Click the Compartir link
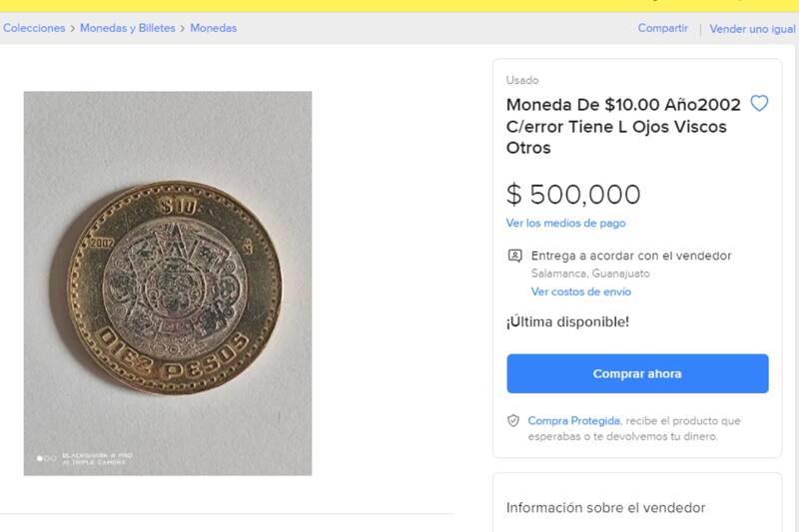Viewport: 799px width, 532px height. pyautogui.click(x=663, y=28)
